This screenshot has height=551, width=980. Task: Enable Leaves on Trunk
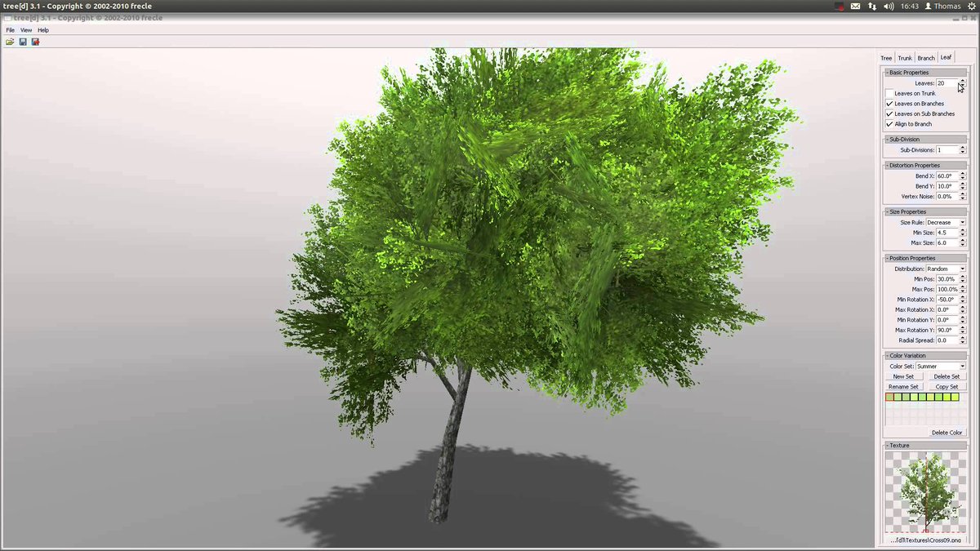coord(889,93)
